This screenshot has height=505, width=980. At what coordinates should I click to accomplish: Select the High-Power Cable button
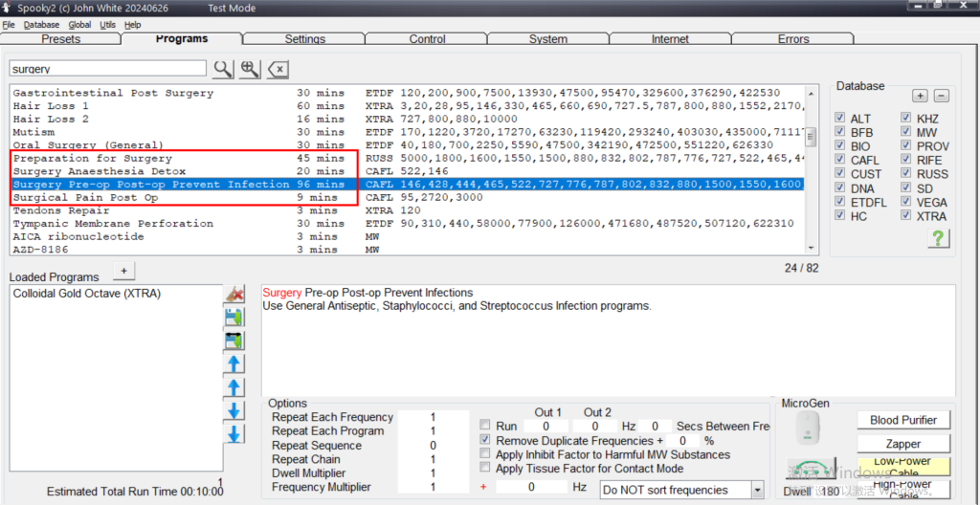(903, 489)
